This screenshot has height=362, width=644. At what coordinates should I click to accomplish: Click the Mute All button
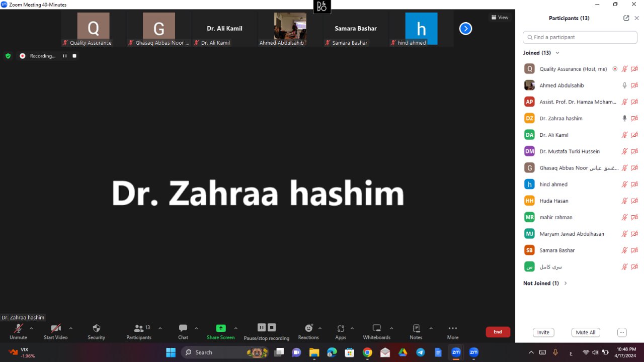[586, 332]
